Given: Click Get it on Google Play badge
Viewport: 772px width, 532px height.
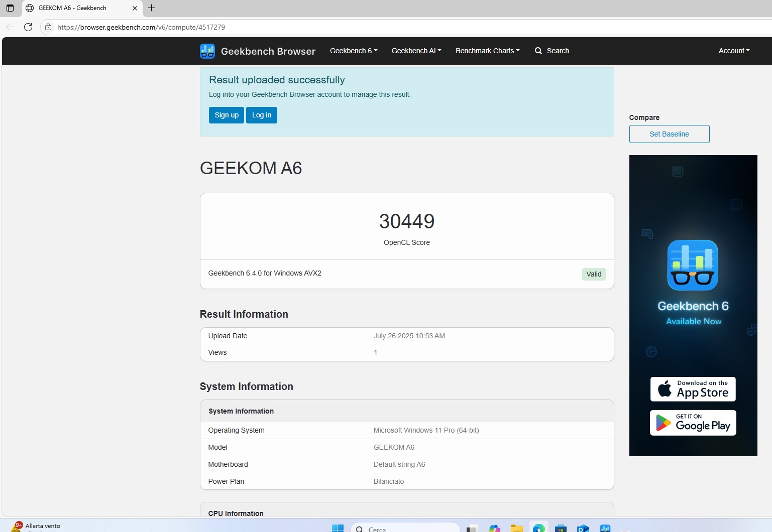Looking at the screenshot, I should point(693,423).
